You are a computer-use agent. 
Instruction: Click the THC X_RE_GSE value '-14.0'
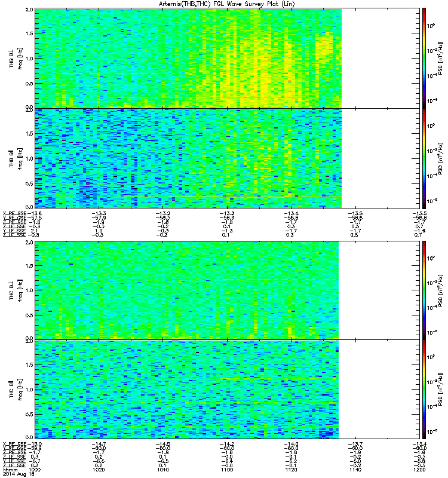coord(291,444)
